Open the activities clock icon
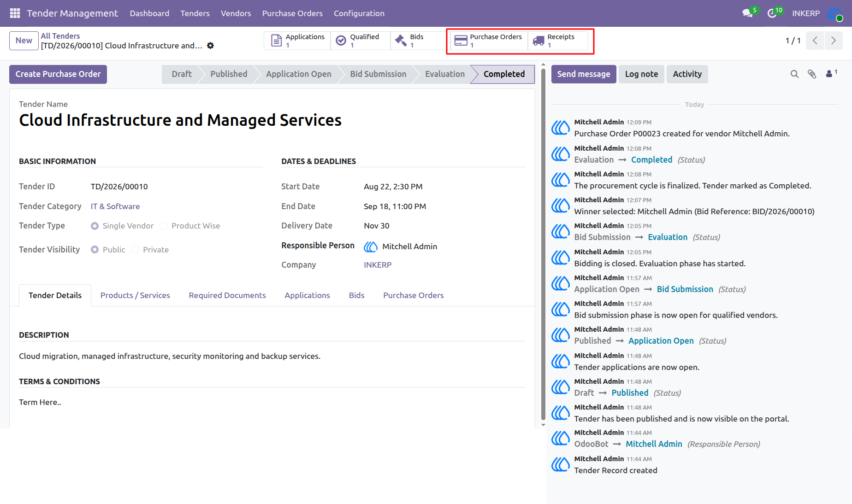 [x=772, y=13]
